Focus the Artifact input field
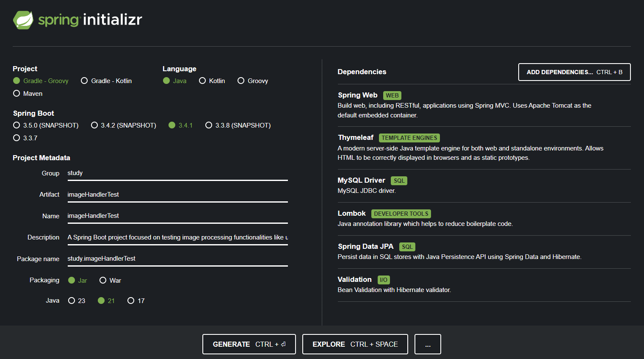Viewport: 644px width, 359px height. [177, 195]
